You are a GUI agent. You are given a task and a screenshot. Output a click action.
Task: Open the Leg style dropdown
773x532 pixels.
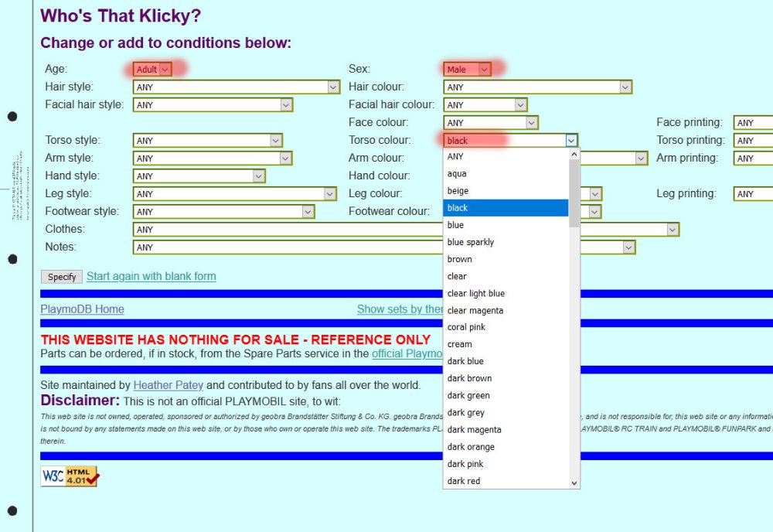tap(234, 194)
